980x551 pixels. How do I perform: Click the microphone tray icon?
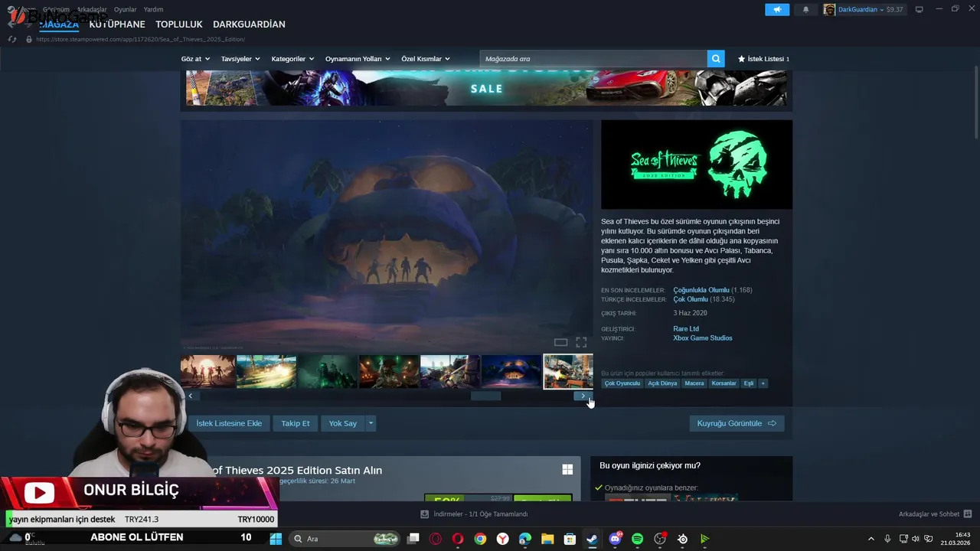(887, 539)
